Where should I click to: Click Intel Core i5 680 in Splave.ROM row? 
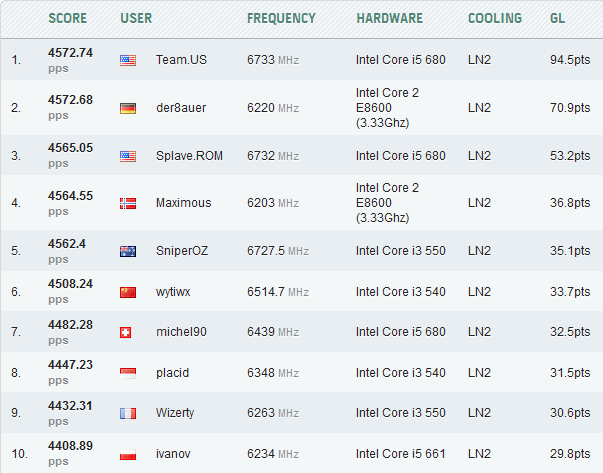point(400,156)
